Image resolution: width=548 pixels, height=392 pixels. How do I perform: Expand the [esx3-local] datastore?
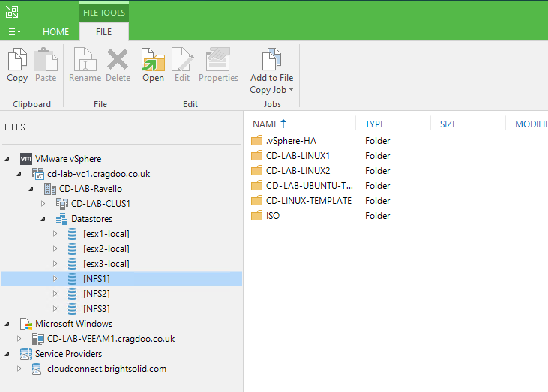(55, 263)
